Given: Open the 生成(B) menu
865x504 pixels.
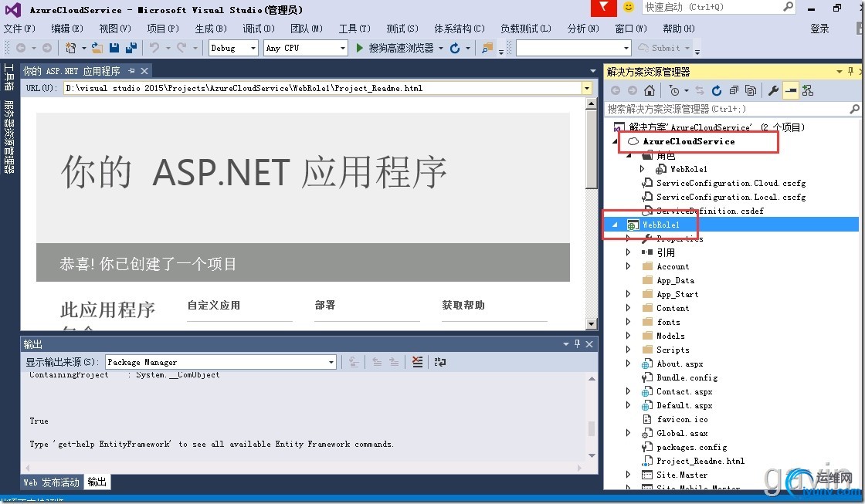Looking at the screenshot, I should (211, 29).
